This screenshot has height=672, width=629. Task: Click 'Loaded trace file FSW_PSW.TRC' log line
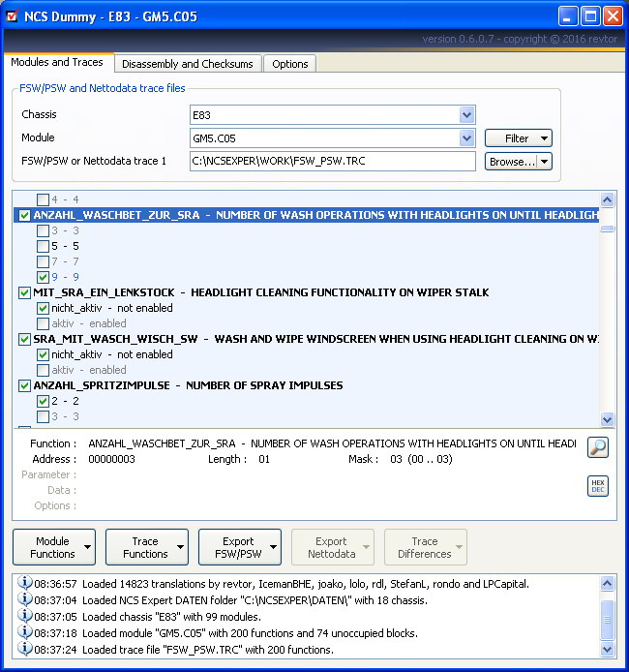pyautogui.click(x=208, y=650)
